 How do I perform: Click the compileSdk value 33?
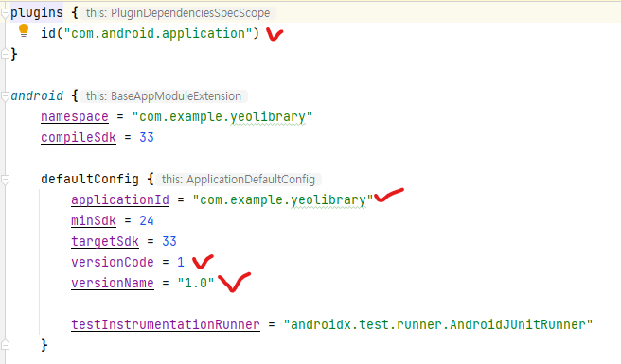click(x=147, y=138)
